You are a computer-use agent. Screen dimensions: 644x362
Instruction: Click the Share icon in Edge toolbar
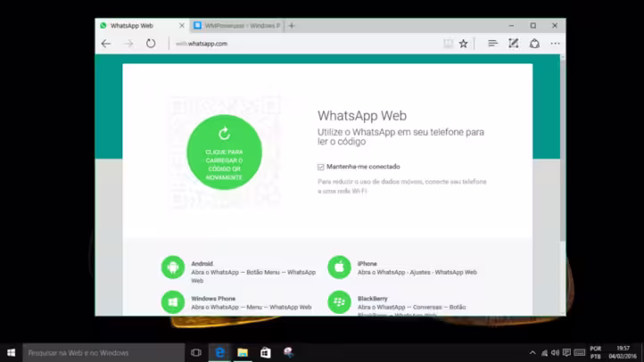tap(534, 44)
